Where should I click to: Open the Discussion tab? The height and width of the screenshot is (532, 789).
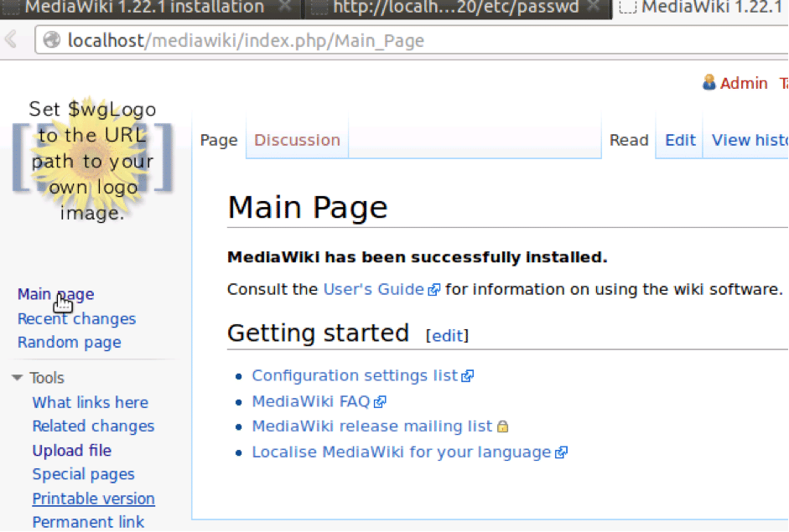(298, 140)
